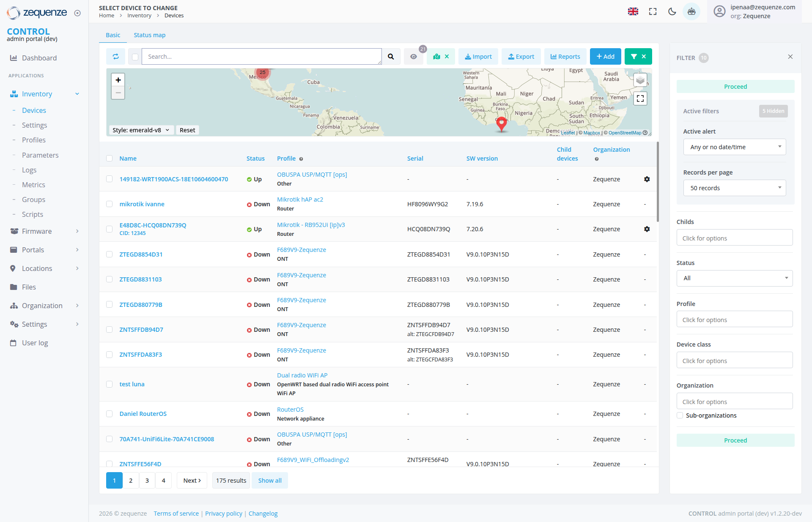Toggle visible columns eye button
This screenshot has width=812, height=522.
tap(414, 57)
